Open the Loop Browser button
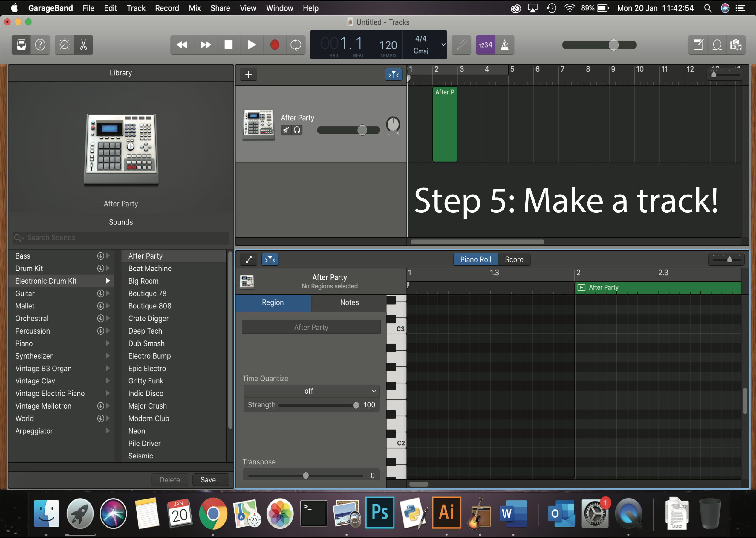 coord(717,45)
